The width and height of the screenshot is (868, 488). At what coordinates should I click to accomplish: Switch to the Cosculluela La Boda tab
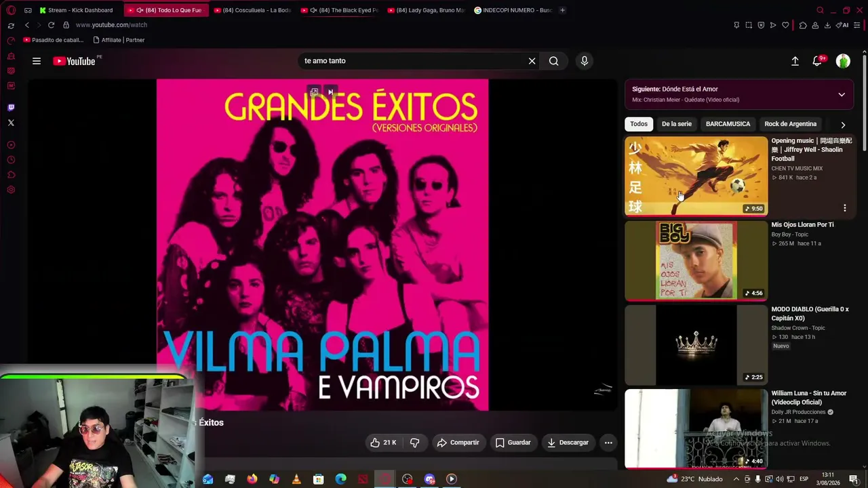(252, 10)
